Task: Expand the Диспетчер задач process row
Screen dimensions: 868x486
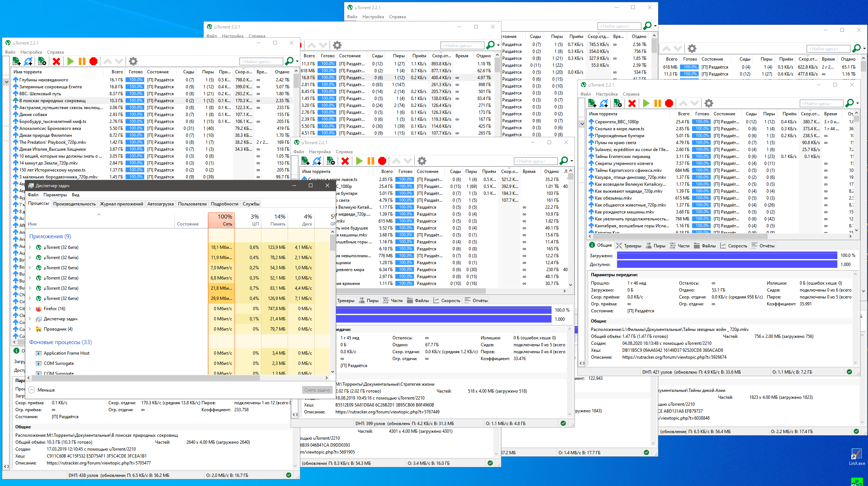Action: pyautogui.click(x=30, y=319)
